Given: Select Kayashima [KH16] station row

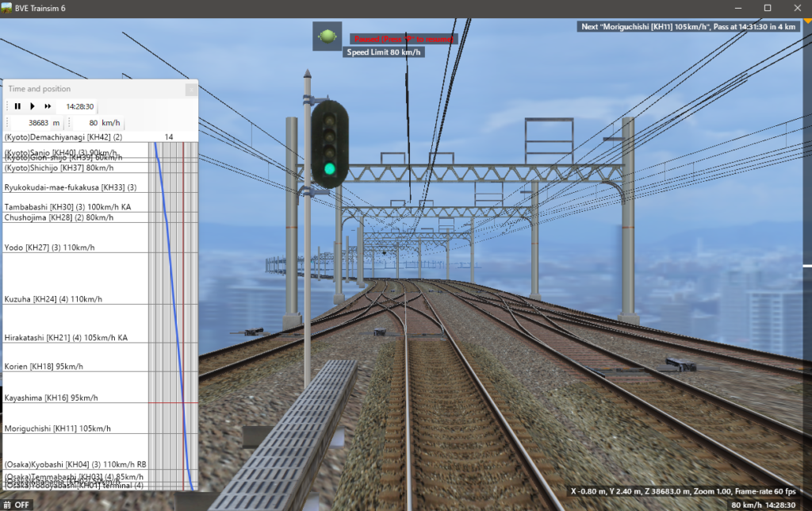Looking at the screenshot, I should (52, 398).
